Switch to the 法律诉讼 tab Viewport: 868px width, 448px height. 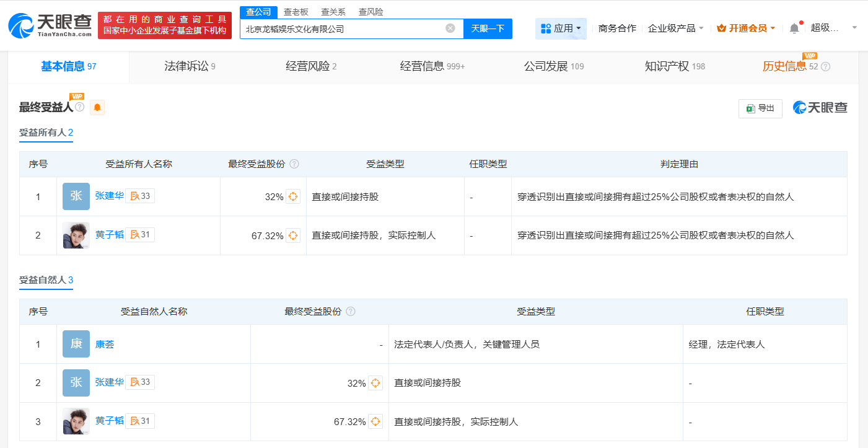pos(190,66)
